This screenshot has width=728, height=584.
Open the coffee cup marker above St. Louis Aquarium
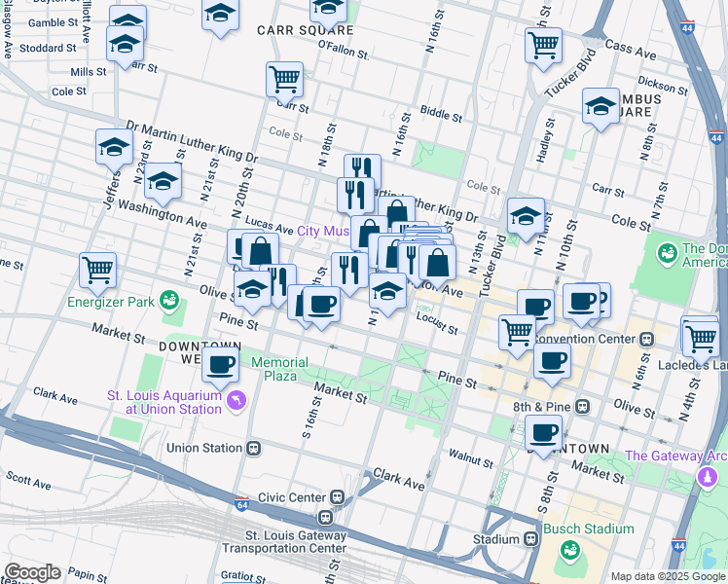(221, 366)
